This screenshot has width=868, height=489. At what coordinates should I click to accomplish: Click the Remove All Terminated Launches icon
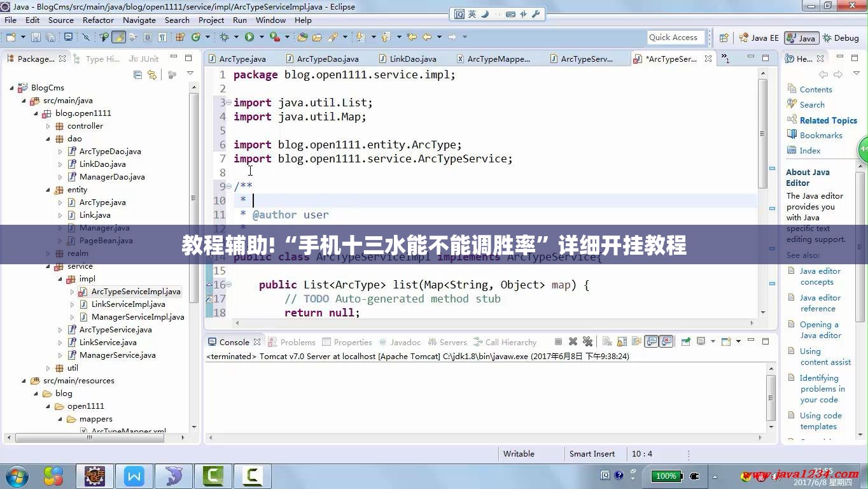pyautogui.click(x=587, y=342)
